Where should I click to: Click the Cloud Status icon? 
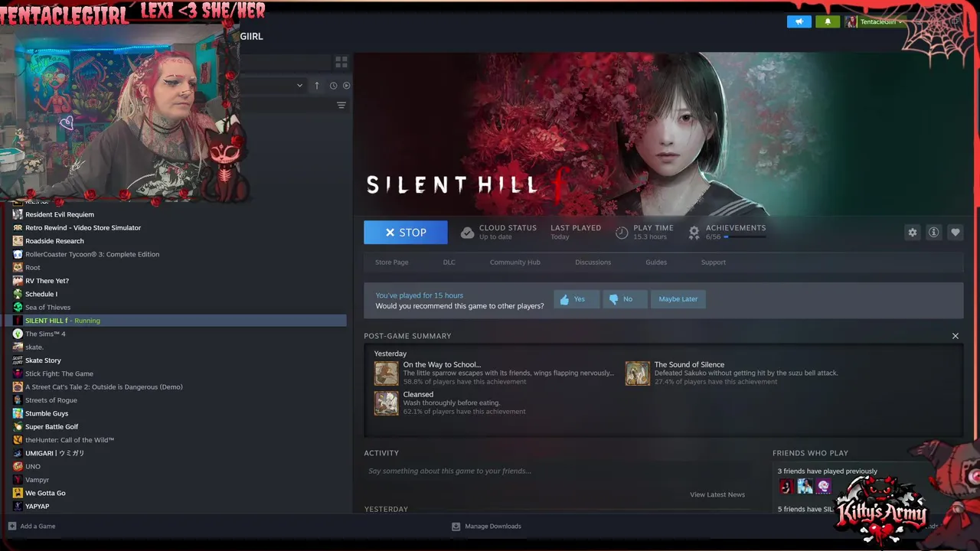[467, 233]
